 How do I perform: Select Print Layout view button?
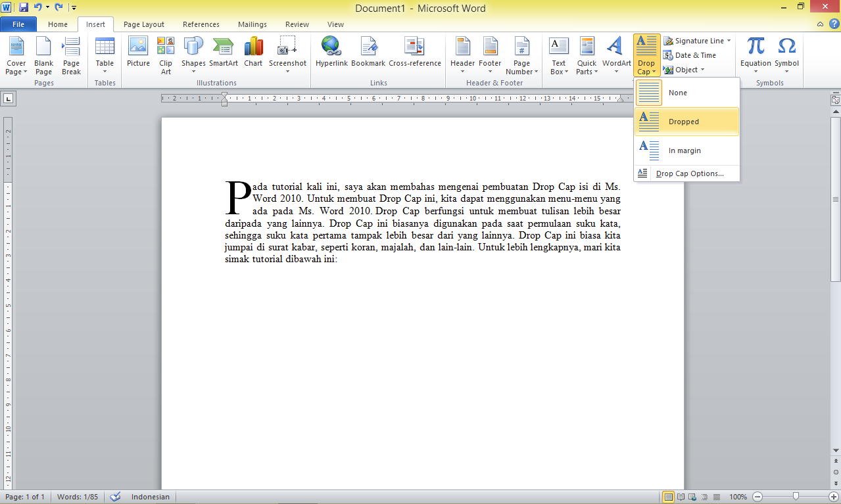click(668, 497)
